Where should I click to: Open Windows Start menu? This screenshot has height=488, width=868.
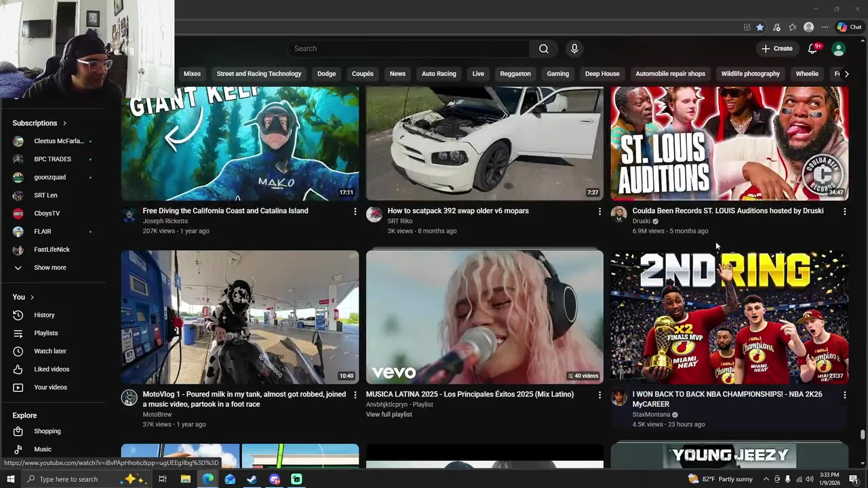10,479
